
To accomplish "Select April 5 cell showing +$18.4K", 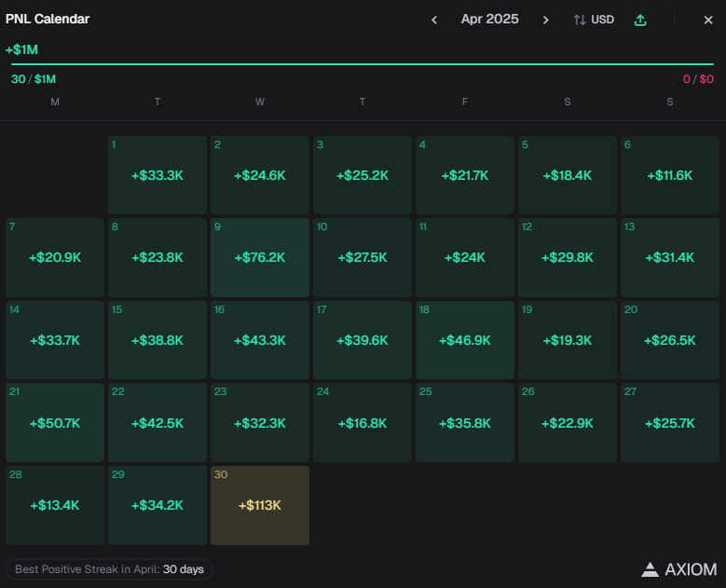I will click(568, 175).
